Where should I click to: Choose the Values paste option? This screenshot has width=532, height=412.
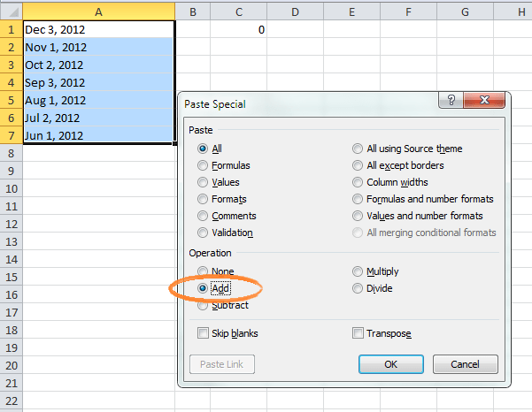point(204,182)
